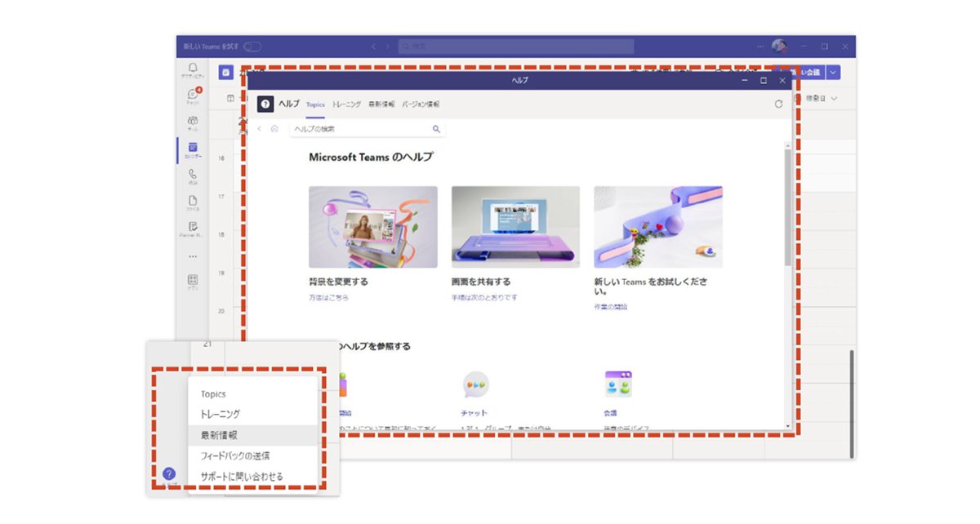Expand the new meeting dropdown arrow
Screen dimensions: 980x524
[833, 73]
